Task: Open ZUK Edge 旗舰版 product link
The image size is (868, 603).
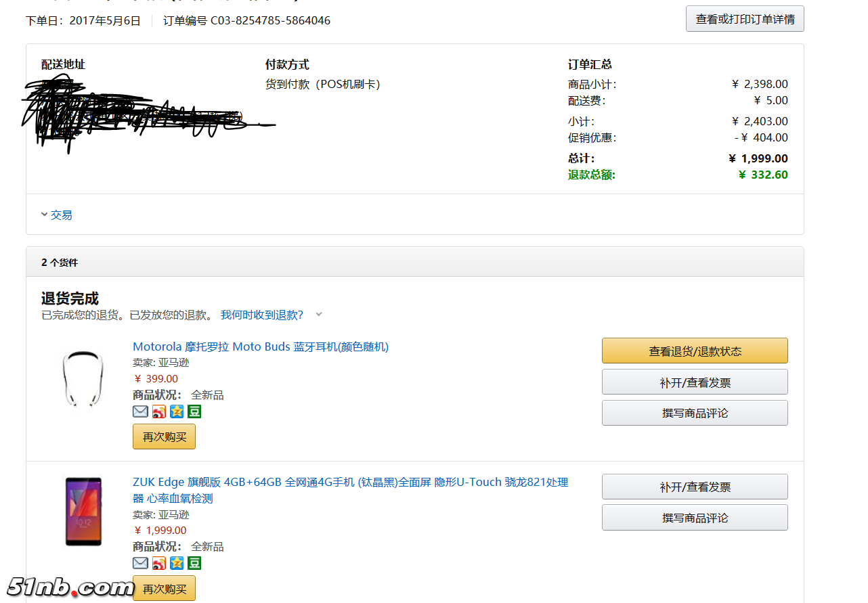Action: [350, 483]
